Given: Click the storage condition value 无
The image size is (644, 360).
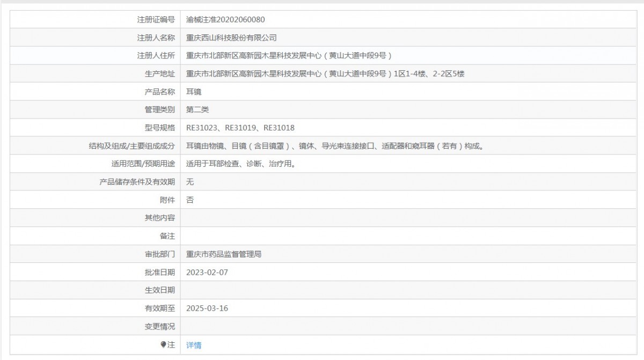Looking at the screenshot, I should coord(190,182).
